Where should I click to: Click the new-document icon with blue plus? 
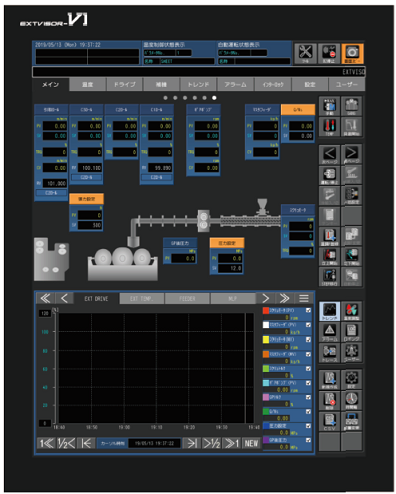[x=329, y=379]
